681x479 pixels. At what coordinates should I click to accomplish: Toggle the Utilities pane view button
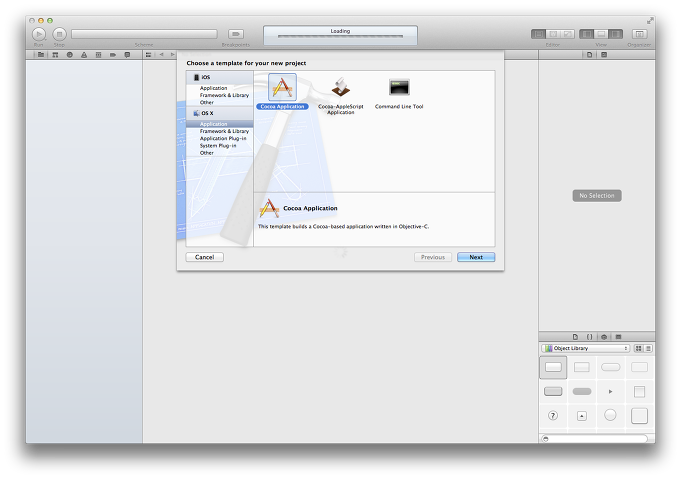coord(615,34)
